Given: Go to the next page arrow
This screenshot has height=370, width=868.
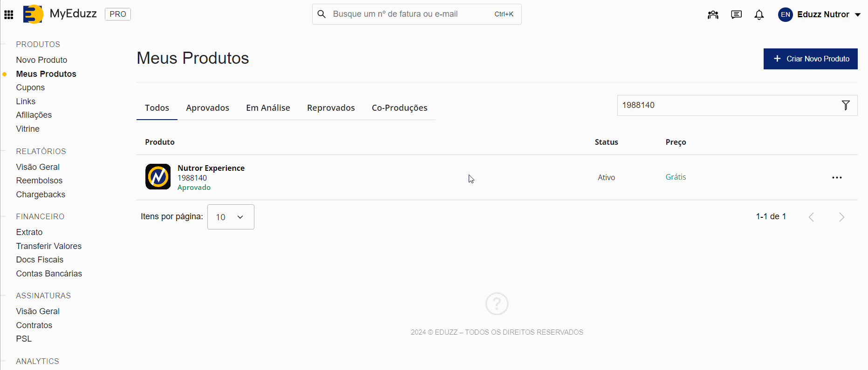Looking at the screenshot, I should pyautogui.click(x=841, y=217).
